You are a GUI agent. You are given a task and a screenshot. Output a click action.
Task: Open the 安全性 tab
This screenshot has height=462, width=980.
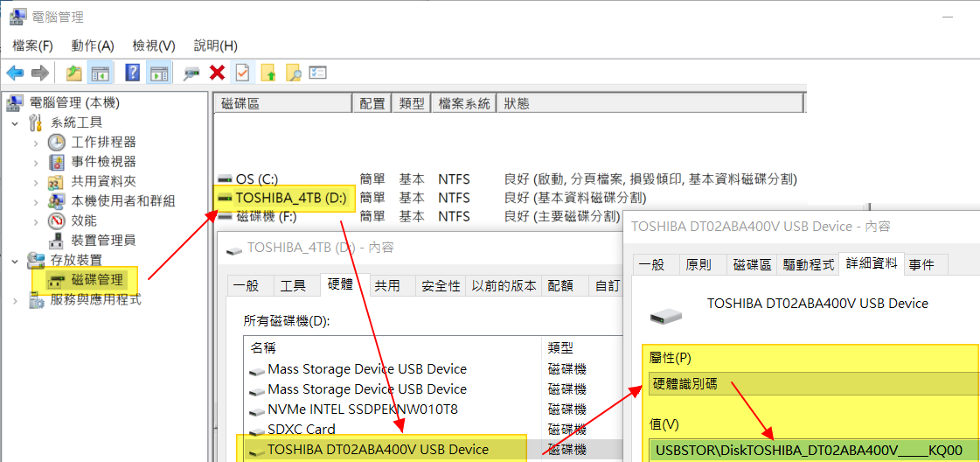coord(441,285)
